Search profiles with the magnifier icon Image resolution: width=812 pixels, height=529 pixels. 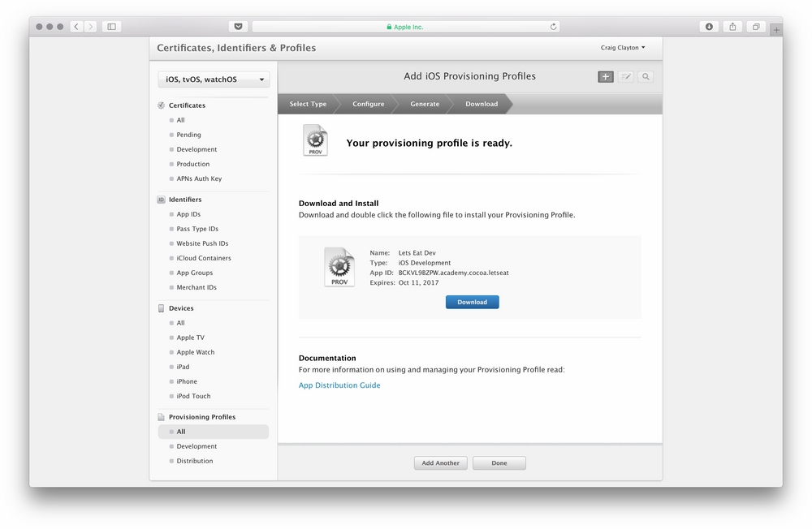[x=646, y=76]
